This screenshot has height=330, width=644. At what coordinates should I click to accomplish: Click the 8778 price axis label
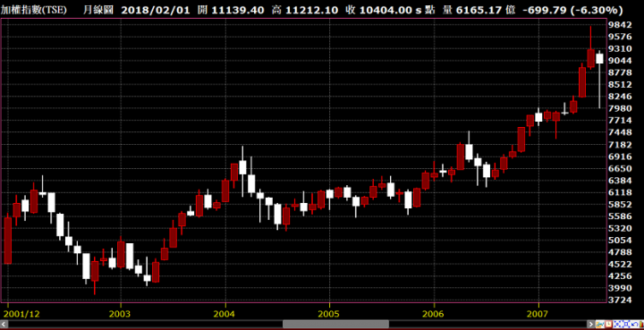coord(620,72)
